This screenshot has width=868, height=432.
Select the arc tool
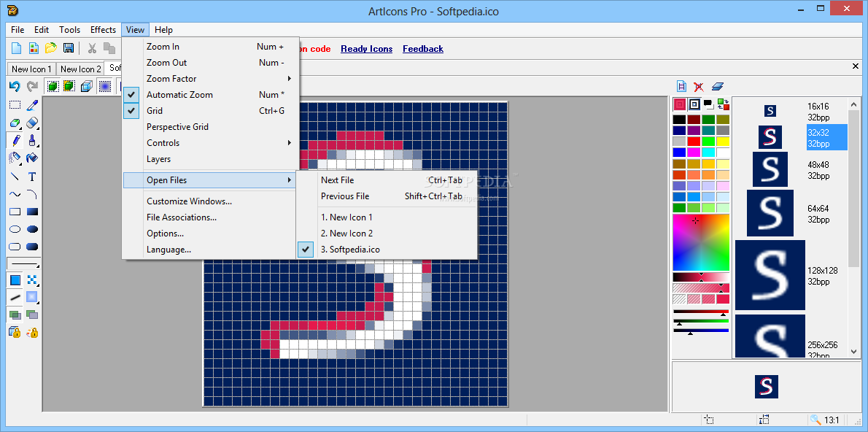[x=32, y=194]
